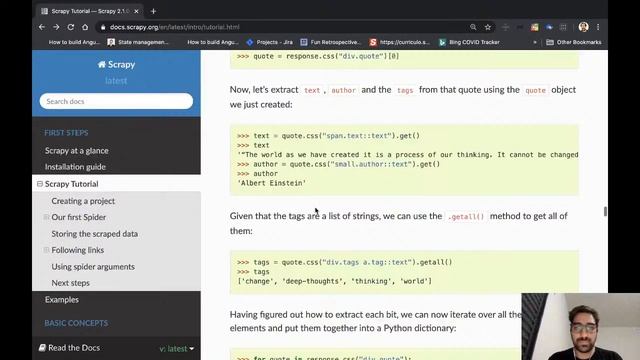
Task: Close the Scrapy Tutorial tab
Action: click(136, 11)
